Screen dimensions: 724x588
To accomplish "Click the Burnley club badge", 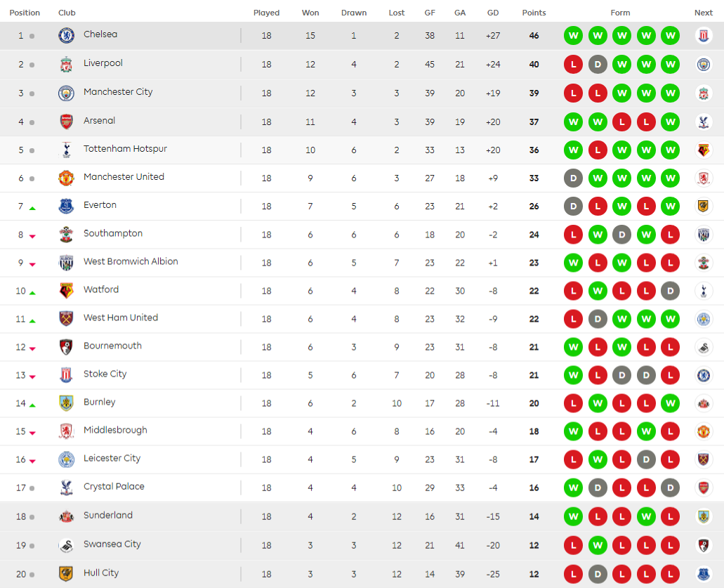I will (66, 403).
